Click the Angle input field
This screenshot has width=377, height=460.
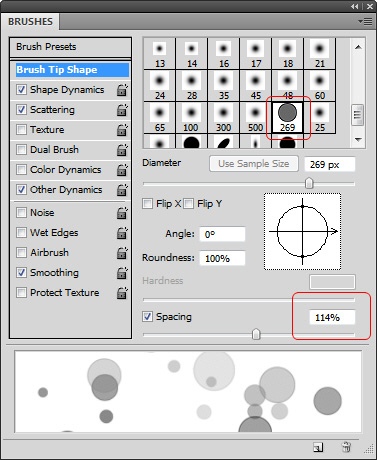[222, 234]
